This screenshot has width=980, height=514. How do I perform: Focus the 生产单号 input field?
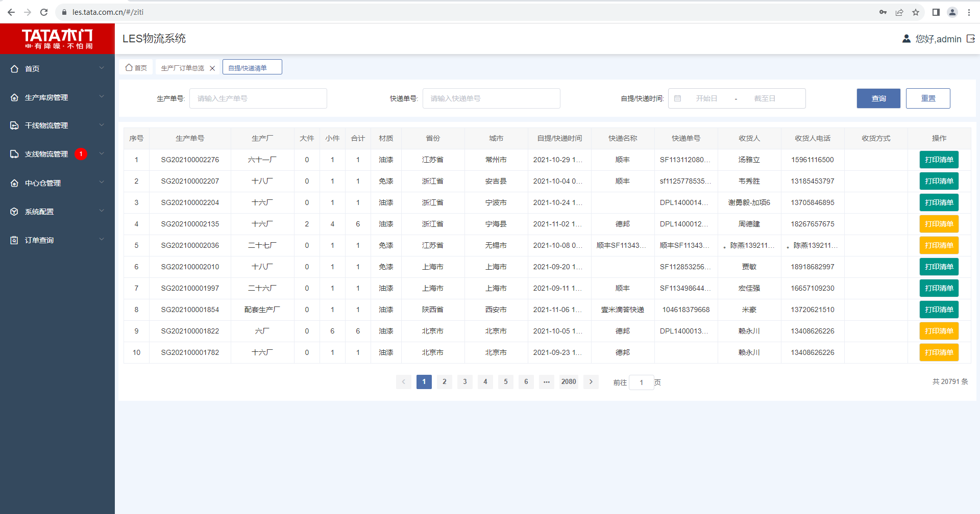click(x=258, y=98)
